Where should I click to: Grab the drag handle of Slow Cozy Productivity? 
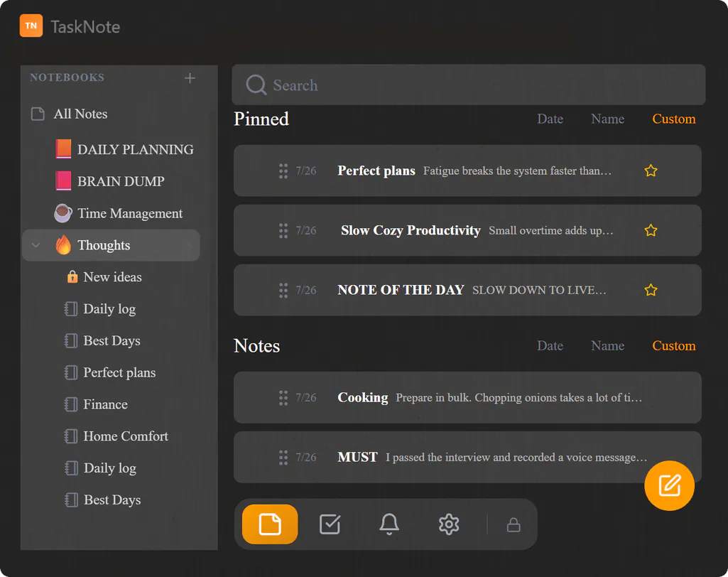(283, 230)
